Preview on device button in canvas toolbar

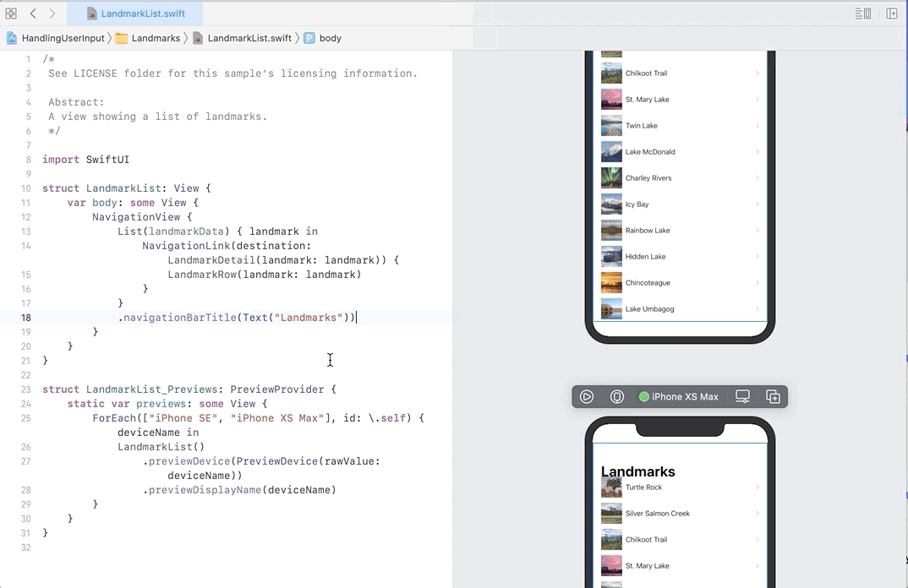(x=616, y=396)
